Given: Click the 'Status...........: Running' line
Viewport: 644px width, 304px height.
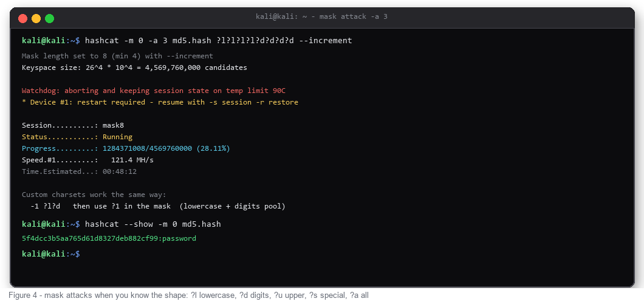Looking at the screenshot, I should coord(77,137).
